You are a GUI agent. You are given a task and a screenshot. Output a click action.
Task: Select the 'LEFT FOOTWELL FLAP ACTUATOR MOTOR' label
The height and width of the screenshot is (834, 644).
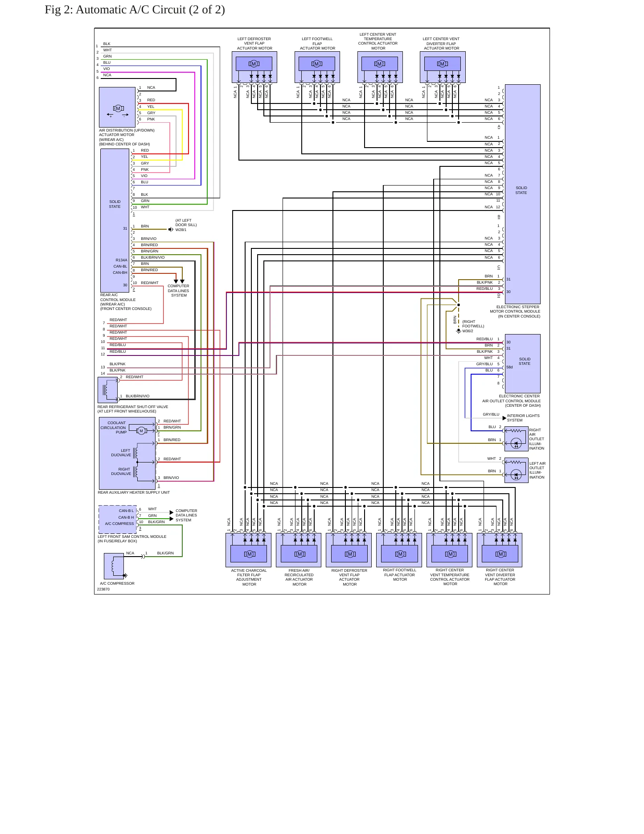click(317, 43)
